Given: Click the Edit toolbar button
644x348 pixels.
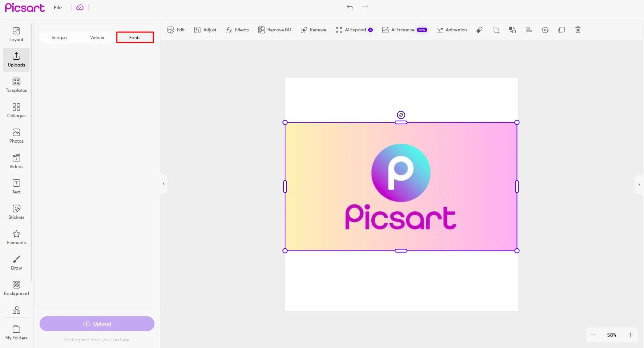Looking at the screenshot, I should click(176, 30).
